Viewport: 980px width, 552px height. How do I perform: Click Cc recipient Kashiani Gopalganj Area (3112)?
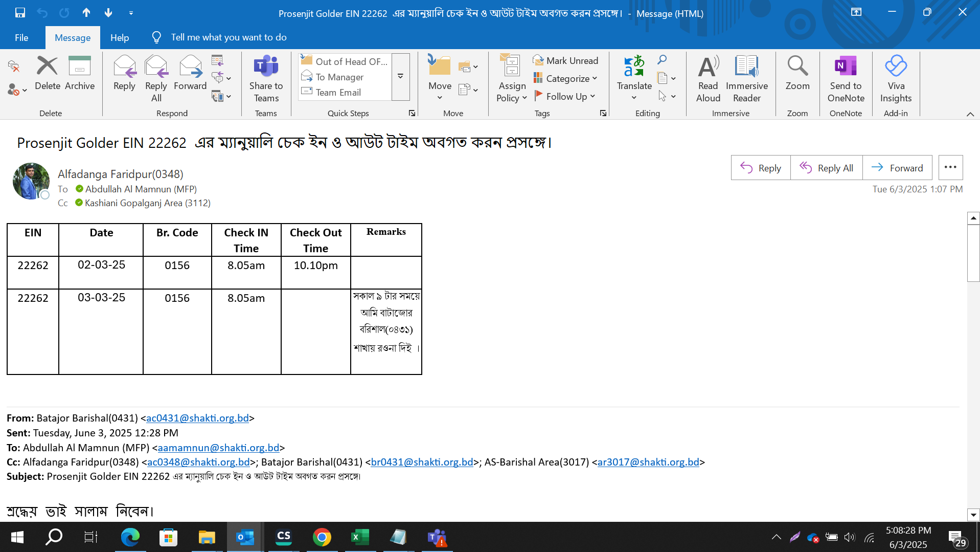tap(147, 203)
